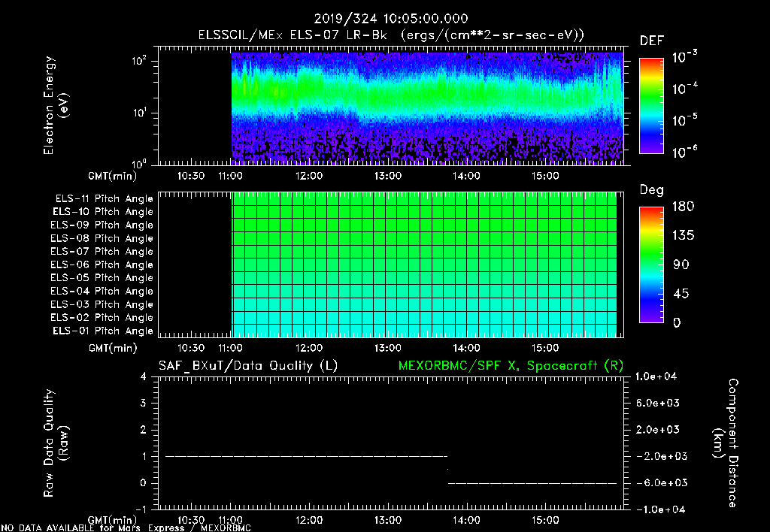Select the timestamp title '2019/324 10:05:00.000'
The width and height of the screenshot is (770, 532).
391,19
